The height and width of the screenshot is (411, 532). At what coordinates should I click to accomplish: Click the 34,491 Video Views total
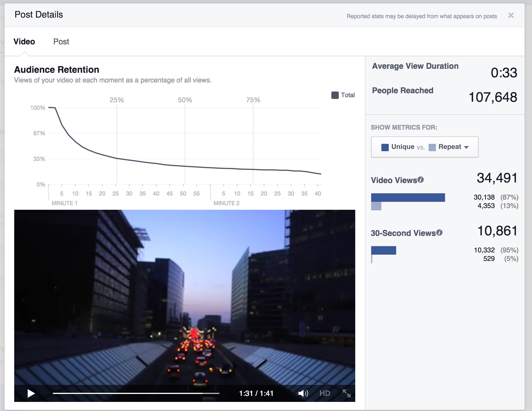point(497,178)
